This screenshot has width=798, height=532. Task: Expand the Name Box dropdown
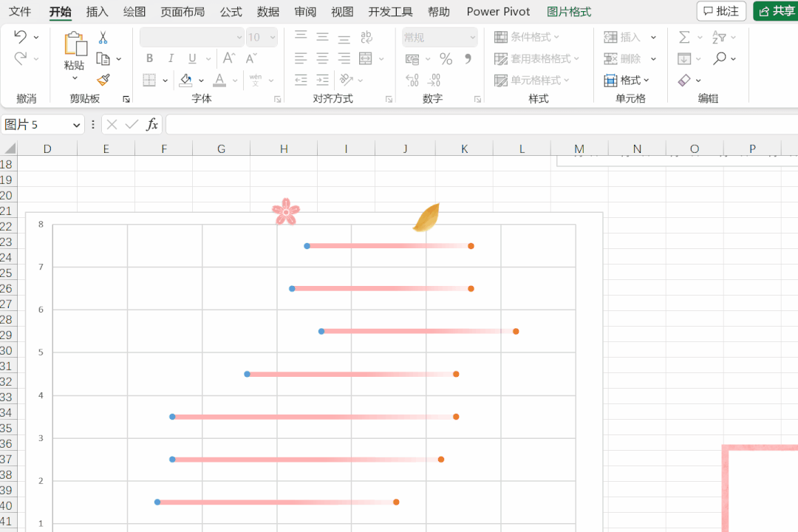(76, 125)
